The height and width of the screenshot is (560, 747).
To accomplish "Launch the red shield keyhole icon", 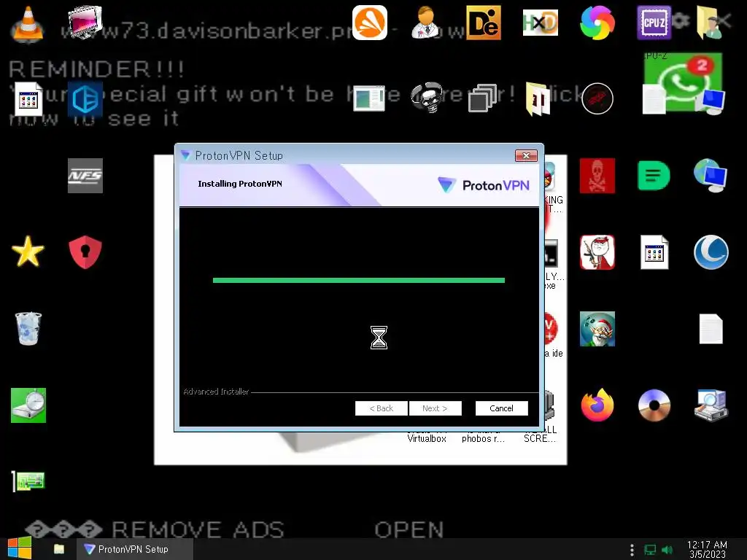I will pos(85,252).
